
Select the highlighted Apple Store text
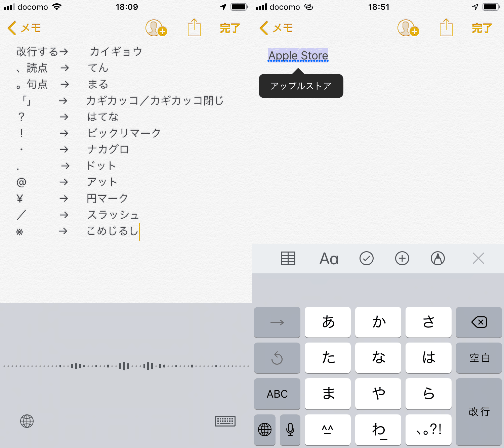[x=298, y=55]
